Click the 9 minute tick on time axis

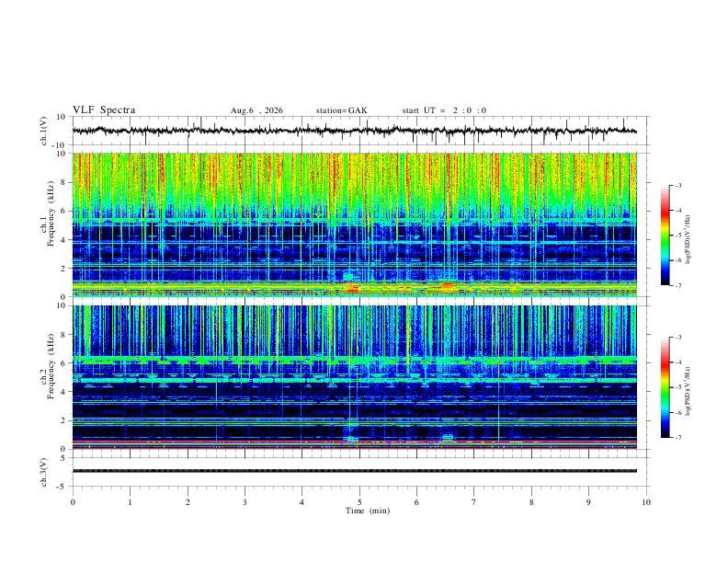[x=588, y=502]
